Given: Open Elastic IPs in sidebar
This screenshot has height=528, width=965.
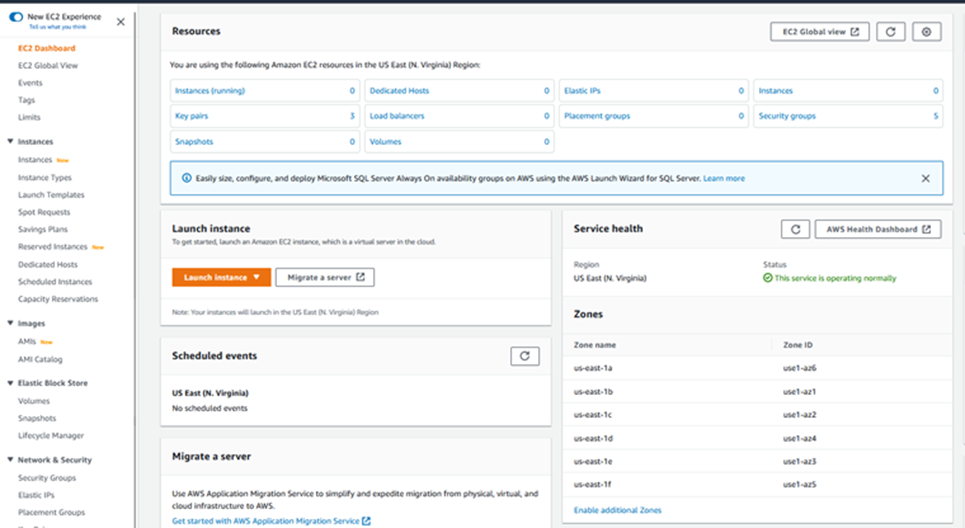Looking at the screenshot, I should 36,495.
